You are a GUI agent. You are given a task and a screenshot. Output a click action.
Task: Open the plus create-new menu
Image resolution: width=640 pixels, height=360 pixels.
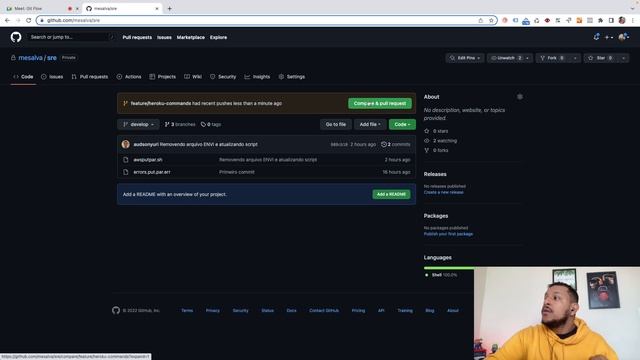tap(609, 37)
